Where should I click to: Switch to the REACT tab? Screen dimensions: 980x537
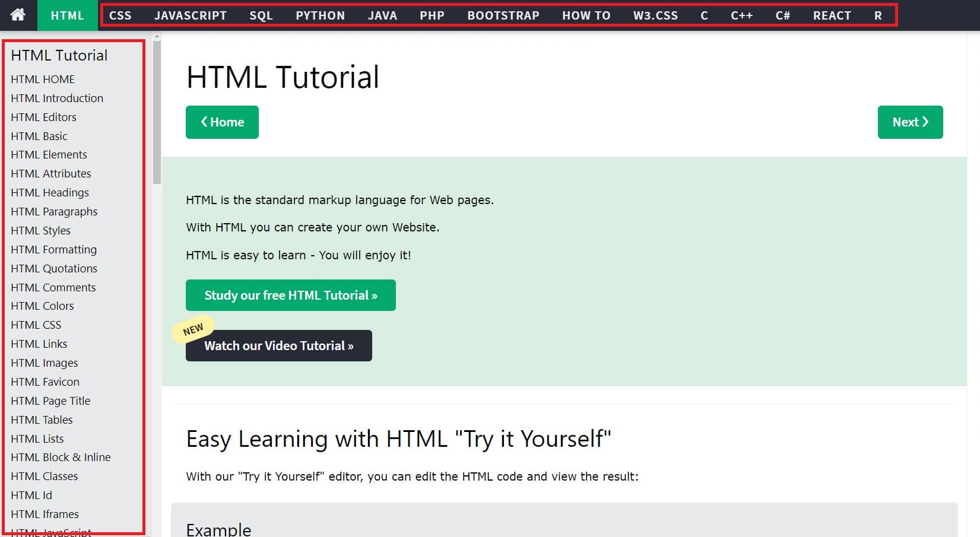coord(831,15)
